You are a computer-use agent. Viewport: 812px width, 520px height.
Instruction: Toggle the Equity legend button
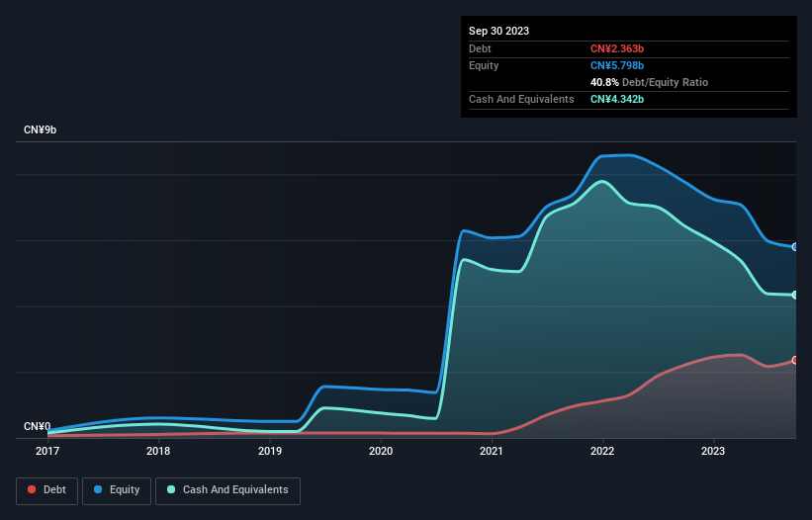coord(117,490)
